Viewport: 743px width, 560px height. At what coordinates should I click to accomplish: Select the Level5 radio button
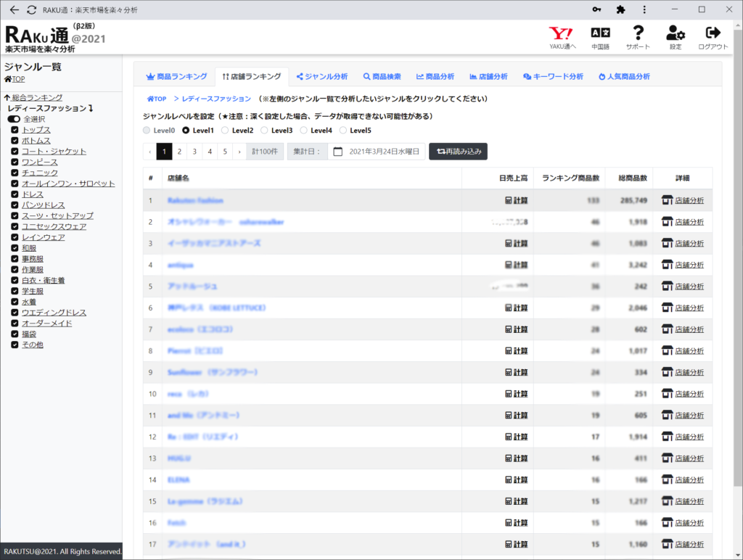(343, 131)
